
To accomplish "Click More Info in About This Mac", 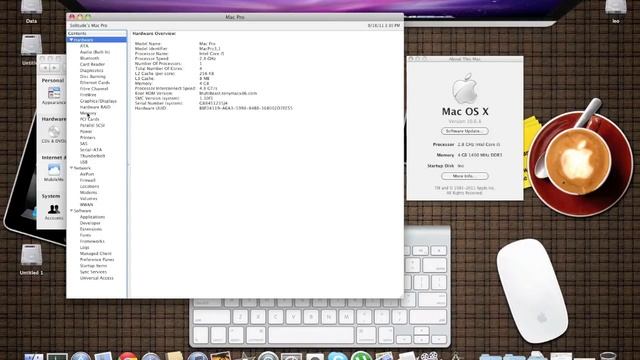I will [465, 176].
